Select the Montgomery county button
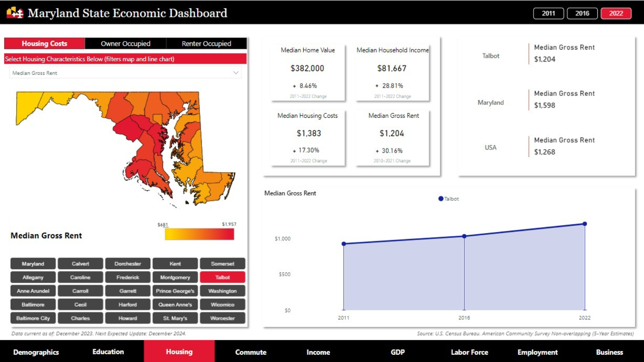The height and width of the screenshot is (362, 644). (x=175, y=277)
